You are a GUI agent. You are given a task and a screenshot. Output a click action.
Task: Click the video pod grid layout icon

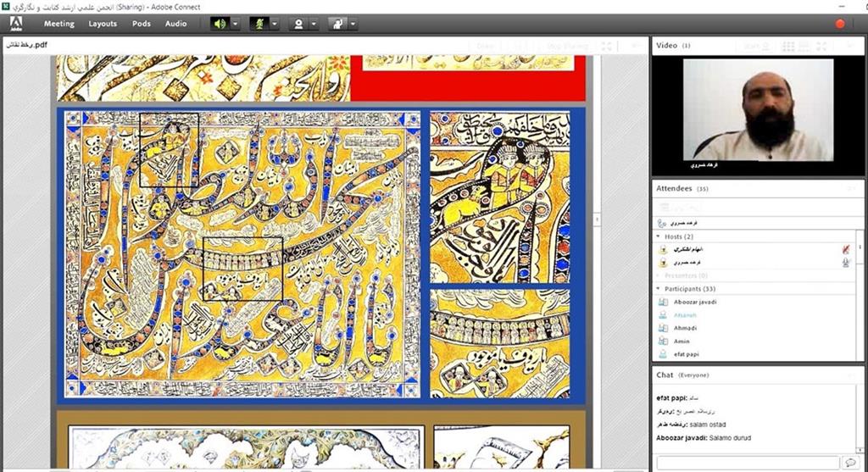788,46
